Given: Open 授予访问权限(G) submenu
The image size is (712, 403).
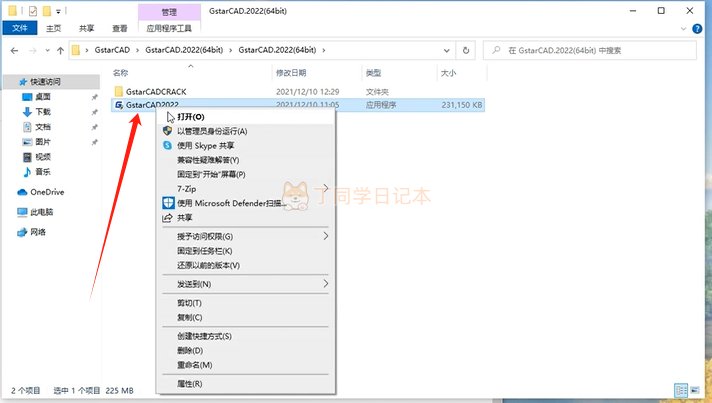Looking at the screenshot, I should coord(205,236).
